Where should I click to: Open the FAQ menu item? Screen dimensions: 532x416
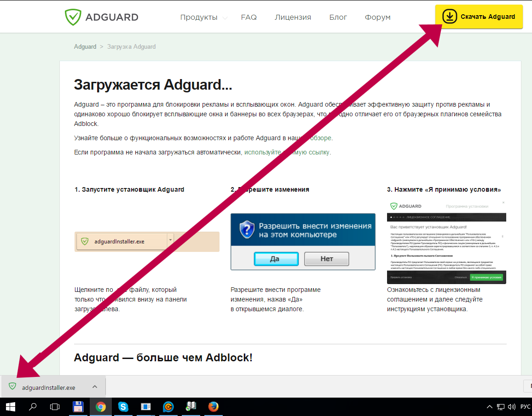point(249,17)
